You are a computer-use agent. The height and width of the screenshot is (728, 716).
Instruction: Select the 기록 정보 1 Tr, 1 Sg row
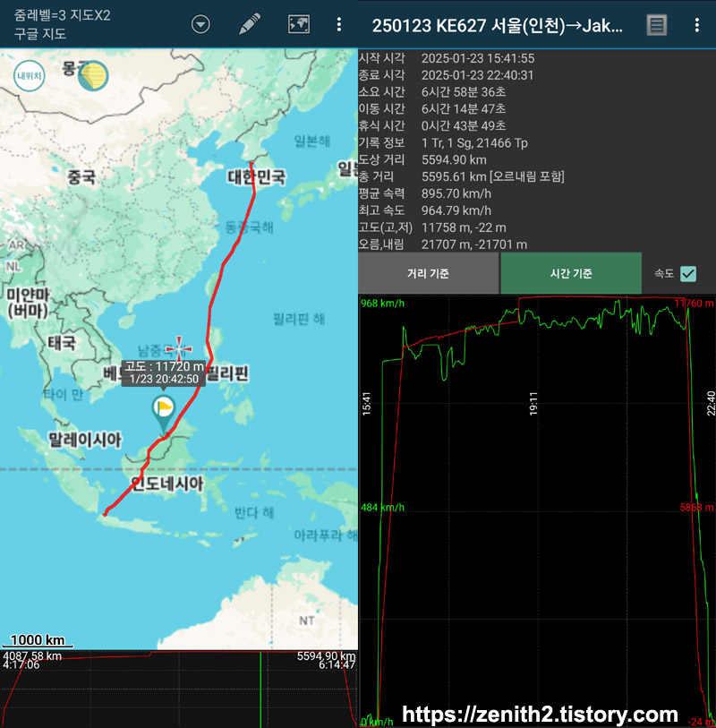coord(537,143)
